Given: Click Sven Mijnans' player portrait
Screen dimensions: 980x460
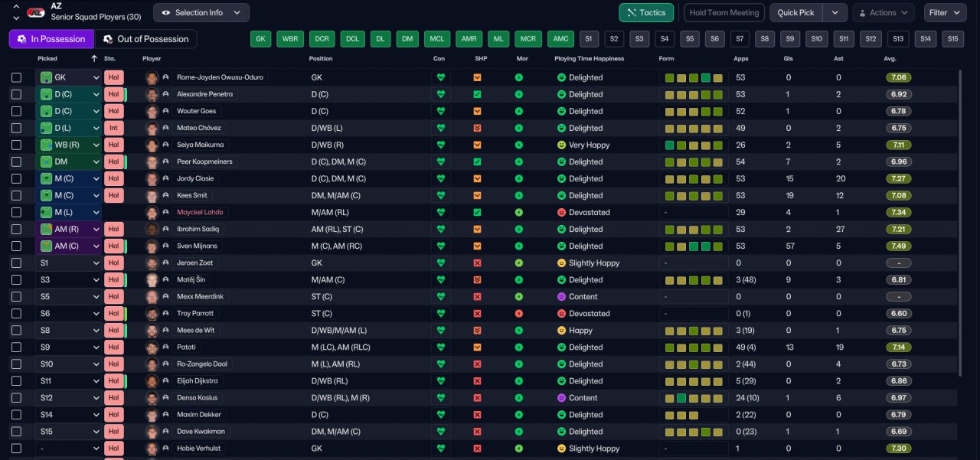Looking at the screenshot, I should (x=152, y=246).
